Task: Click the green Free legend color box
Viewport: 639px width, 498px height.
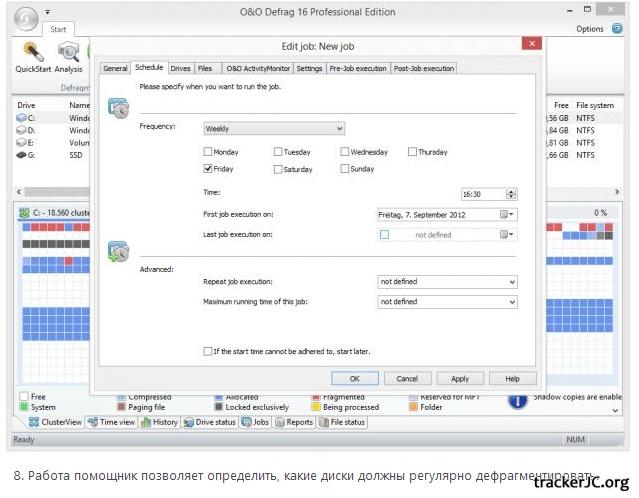Action: point(24,397)
